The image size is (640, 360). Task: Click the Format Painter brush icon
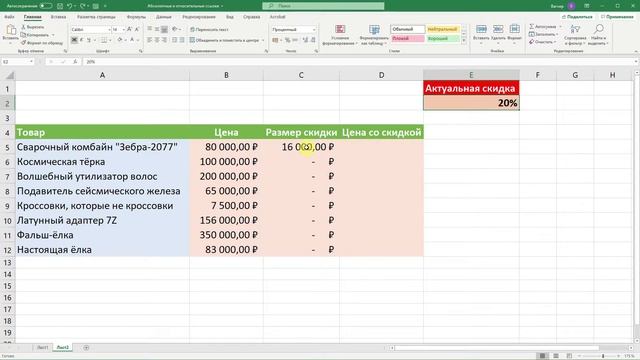click(x=24, y=42)
